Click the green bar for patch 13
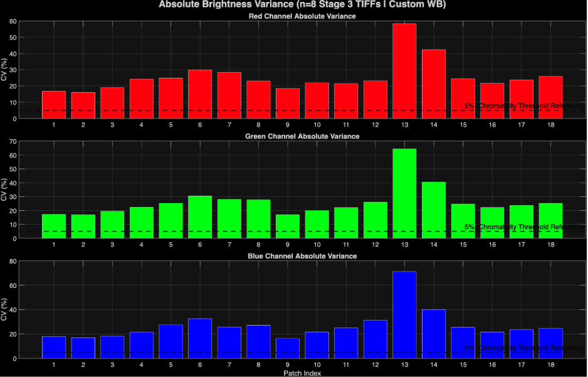Image resolution: width=588 pixels, height=377 pixels. 404,193
